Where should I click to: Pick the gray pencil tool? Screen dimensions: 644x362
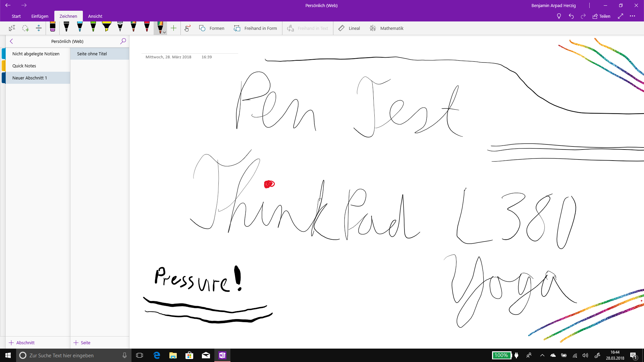click(120, 27)
